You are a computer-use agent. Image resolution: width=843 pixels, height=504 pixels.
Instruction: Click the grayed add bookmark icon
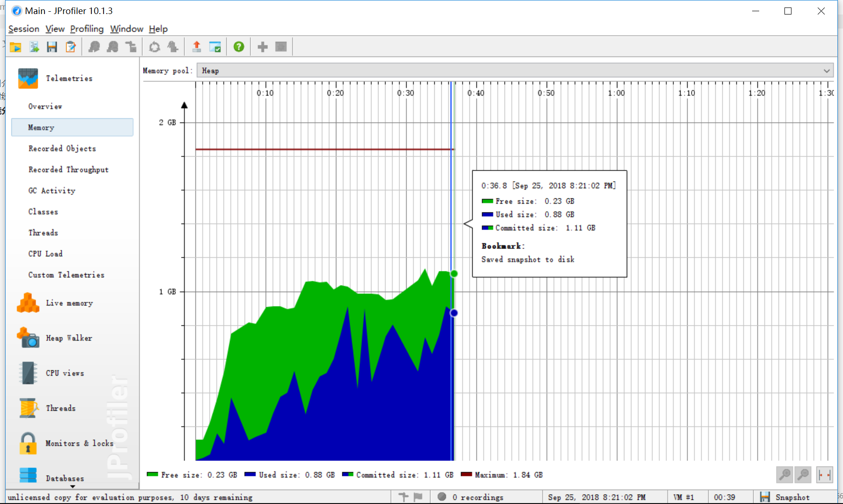(x=173, y=47)
